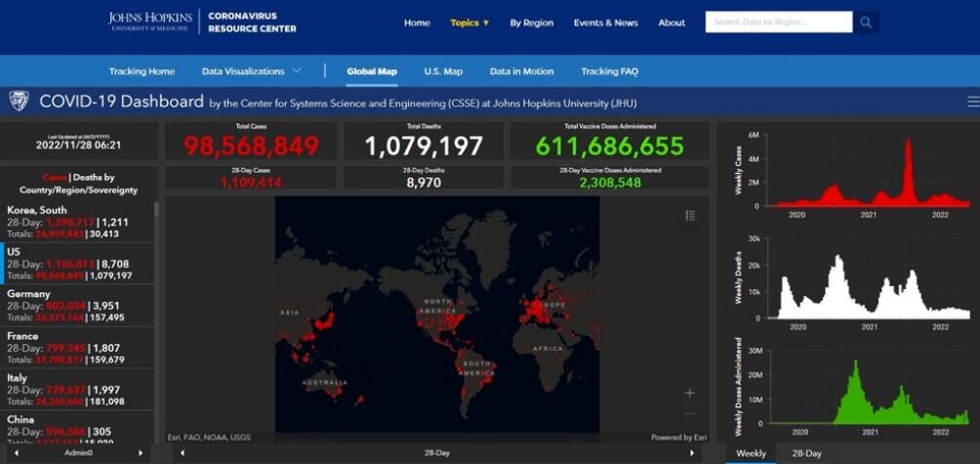Click the Johns Hopkins University & Medicine logo

[150, 21]
